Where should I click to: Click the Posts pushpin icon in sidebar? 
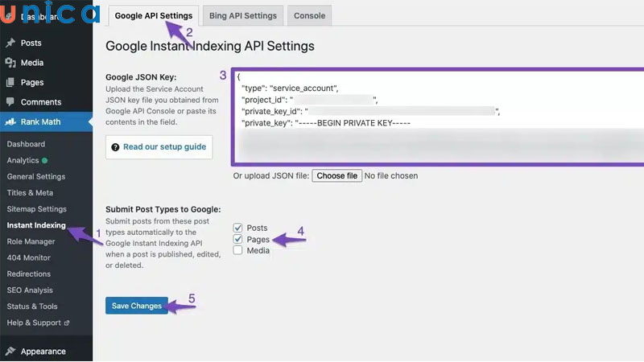(x=10, y=43)
